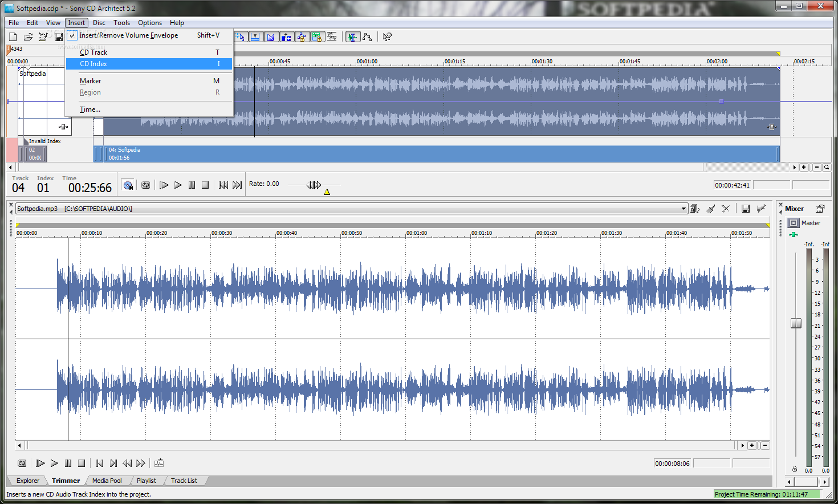Pause playback in the timeline transport

point(192,185)
